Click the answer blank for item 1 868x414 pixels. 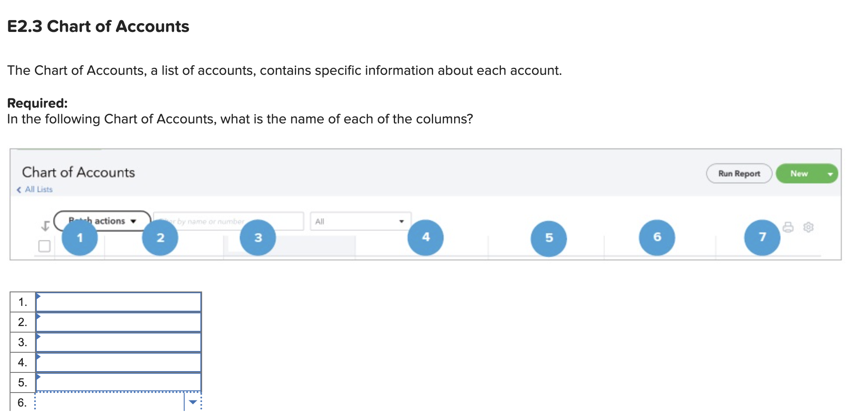tap(119, 302)
